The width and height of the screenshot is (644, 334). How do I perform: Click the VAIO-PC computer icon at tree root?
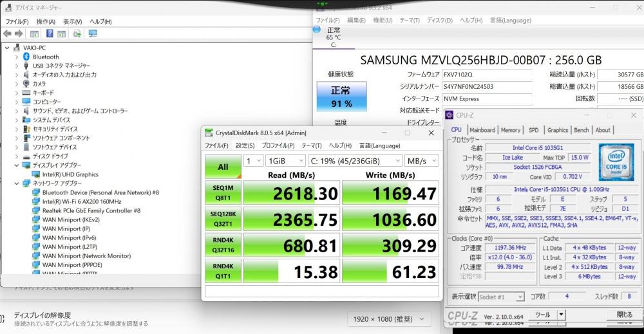point(17,48)
